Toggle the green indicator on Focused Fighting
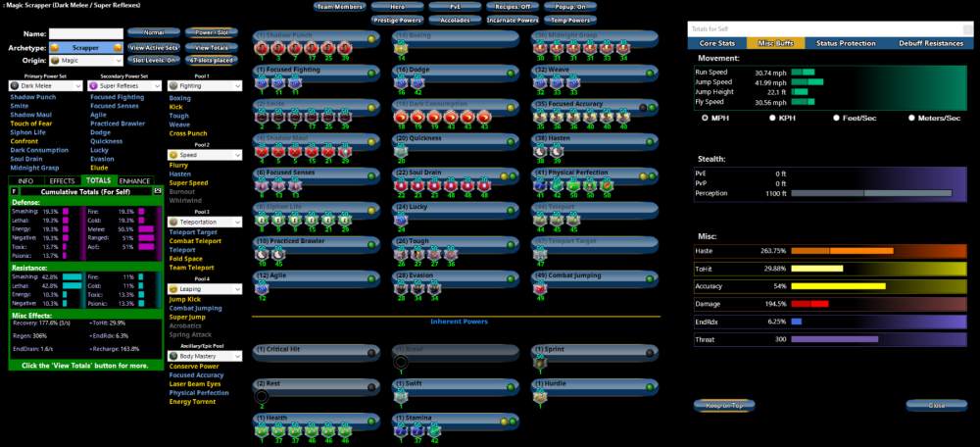 tap(371, 73)
